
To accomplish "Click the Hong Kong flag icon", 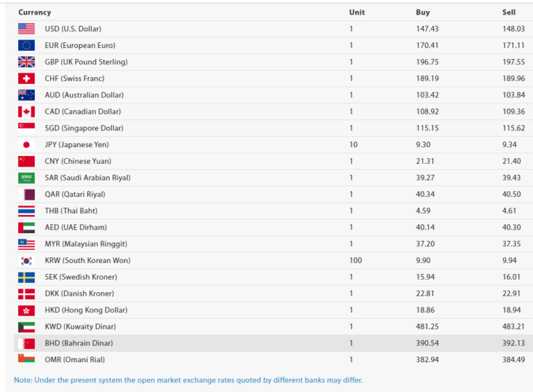I will tap(26, 310).
